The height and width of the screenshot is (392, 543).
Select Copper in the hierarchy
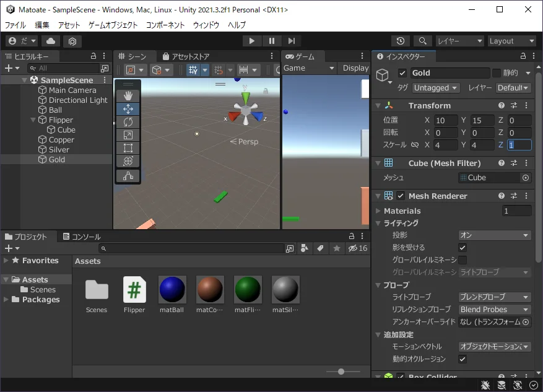click(61, 139)
